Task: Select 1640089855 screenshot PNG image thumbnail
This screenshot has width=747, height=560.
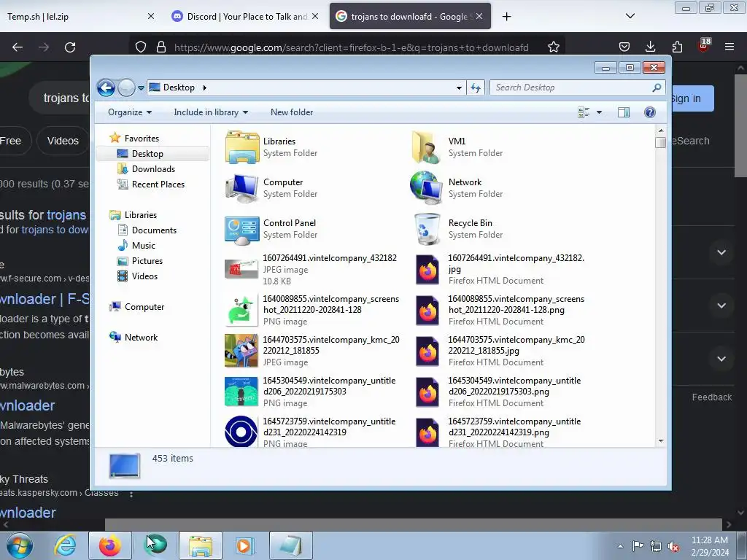Action: (x=241, y=311)
